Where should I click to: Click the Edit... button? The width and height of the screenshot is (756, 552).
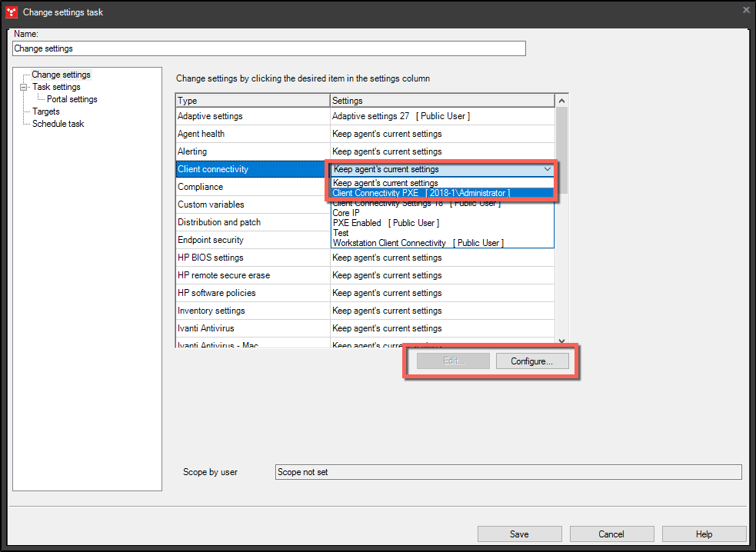point(452,361)
